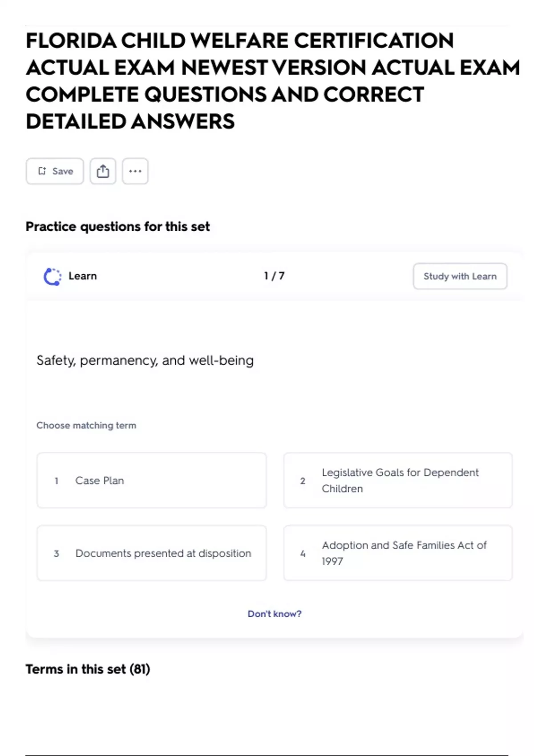Click the Practice questions for this set heading
The height and width of the screenshot is (756, 534).
point(117,227)
